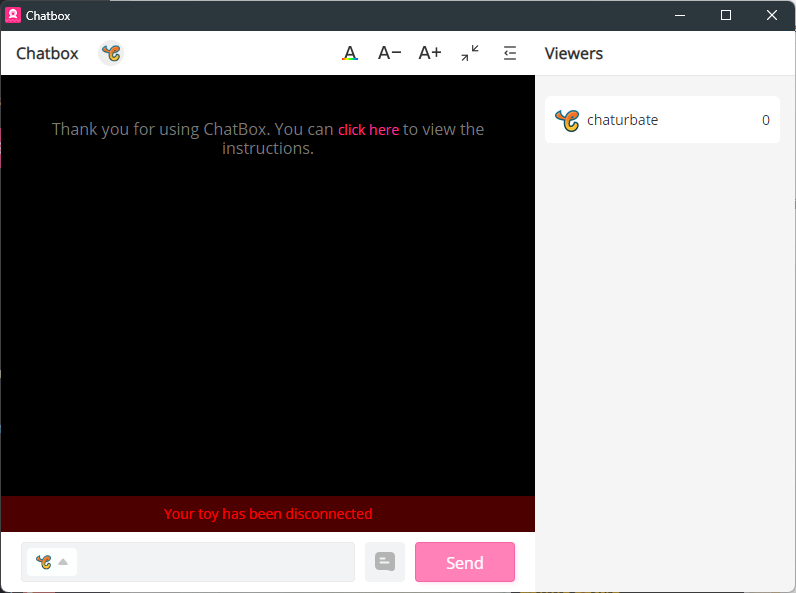Click the viewer count showing 0
This screenshot has width=796, height=593.
pyautogui.click(x=765, y=120)
